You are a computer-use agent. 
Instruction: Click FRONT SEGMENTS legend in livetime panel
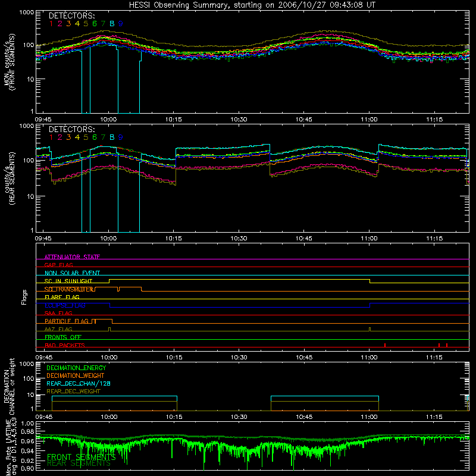pos(82,457)
